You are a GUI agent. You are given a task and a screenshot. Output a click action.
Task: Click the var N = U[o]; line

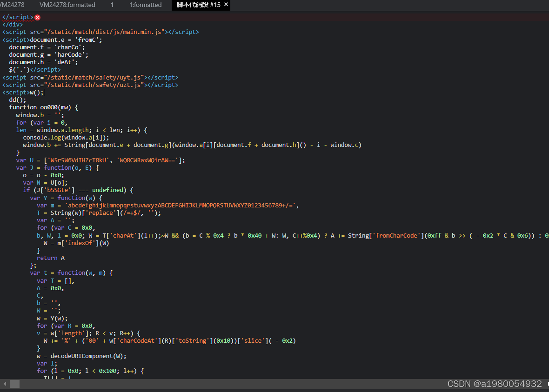(x=45, y=183)
